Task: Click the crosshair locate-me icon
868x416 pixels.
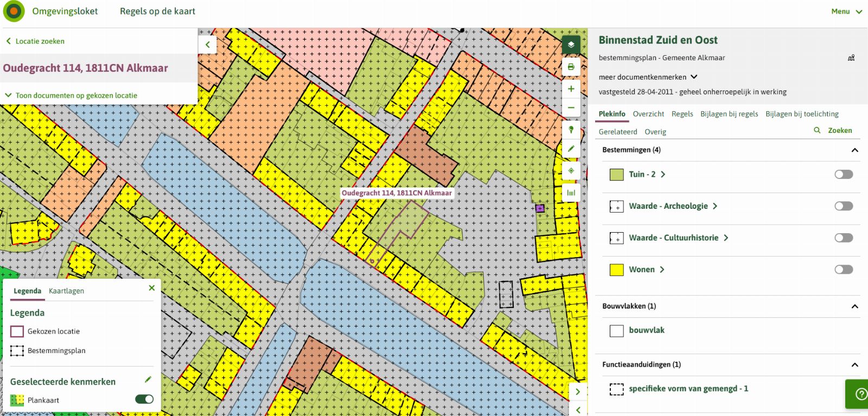Action: click(x=571, y=171)
